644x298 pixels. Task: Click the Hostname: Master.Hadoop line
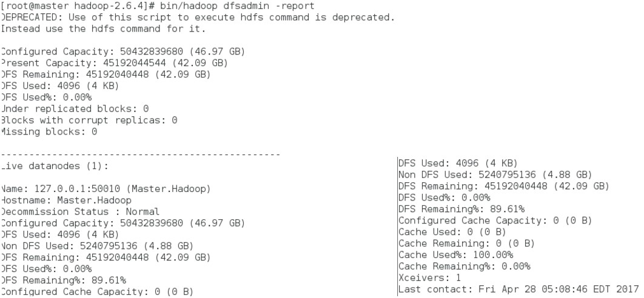65,200
